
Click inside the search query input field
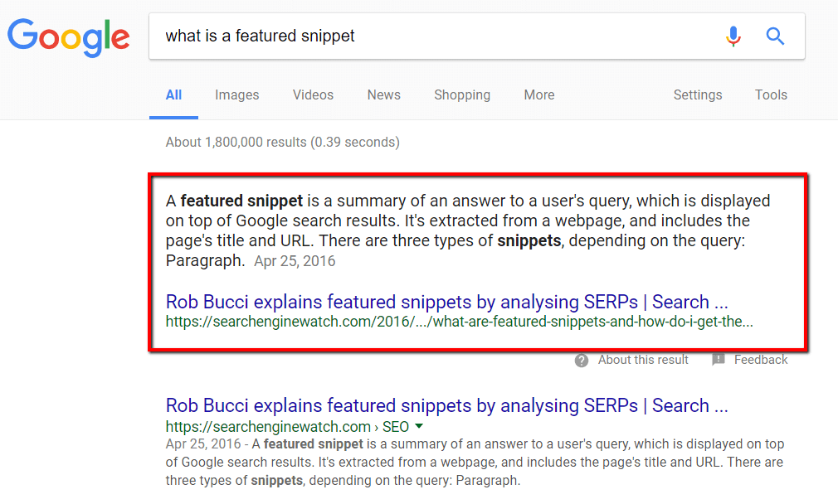(373, 36)
